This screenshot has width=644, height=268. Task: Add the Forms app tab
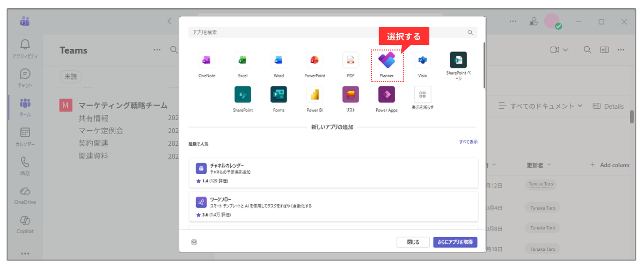[x=279, y=99]
